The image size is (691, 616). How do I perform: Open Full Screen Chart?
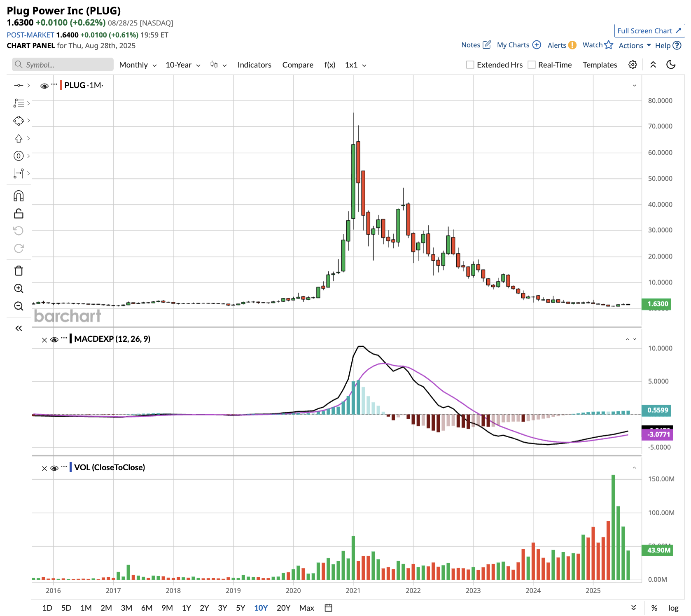[x=649, y=31]
